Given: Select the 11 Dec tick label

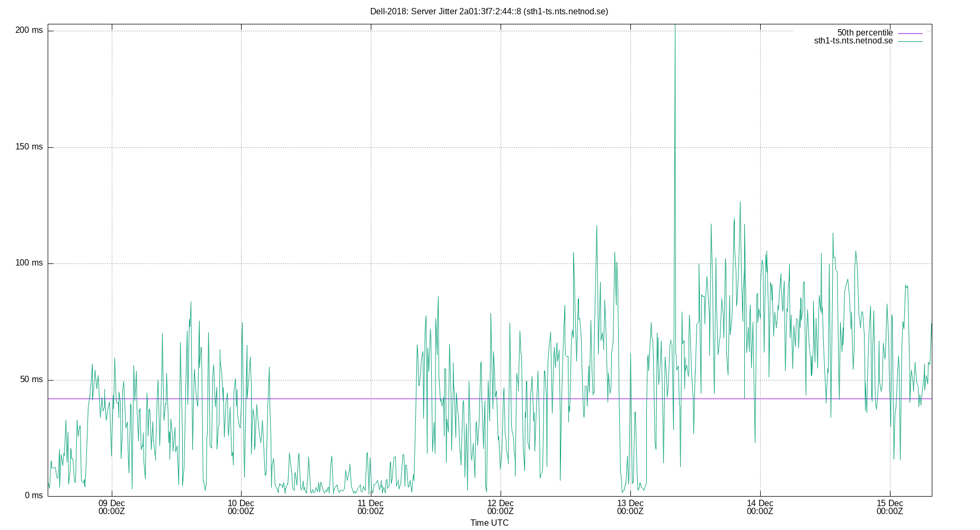Looking at the screenshot, I should (x=371, y=507).
